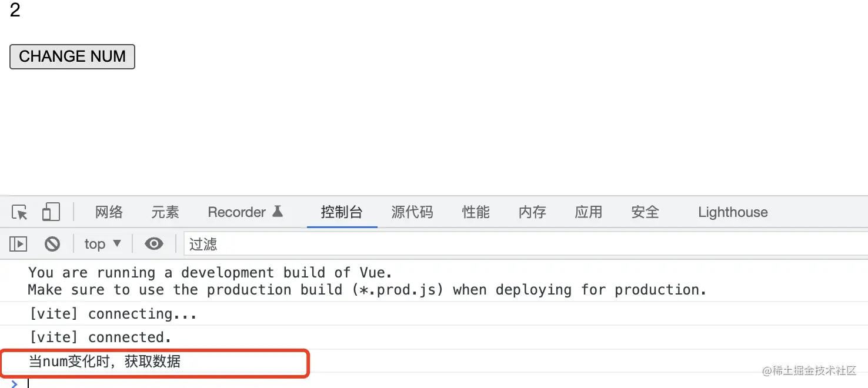Select the 控制台 tab
This screenshot has height=388, width=868.
(x=342, y=212)
